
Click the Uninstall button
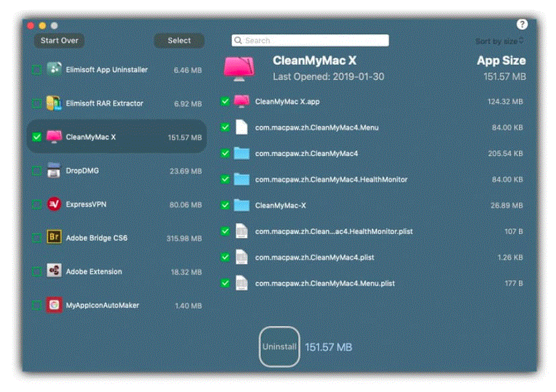[x=279, y=346]
